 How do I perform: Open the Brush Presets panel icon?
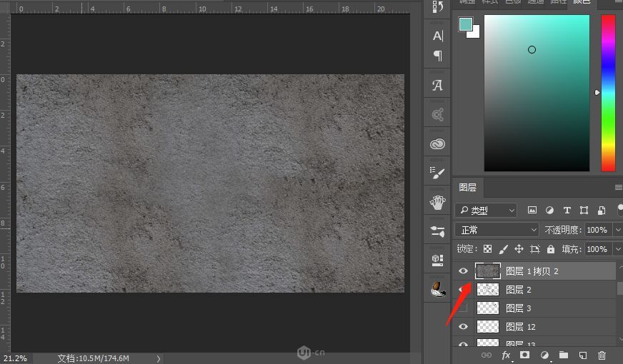(x=438, y=173)
